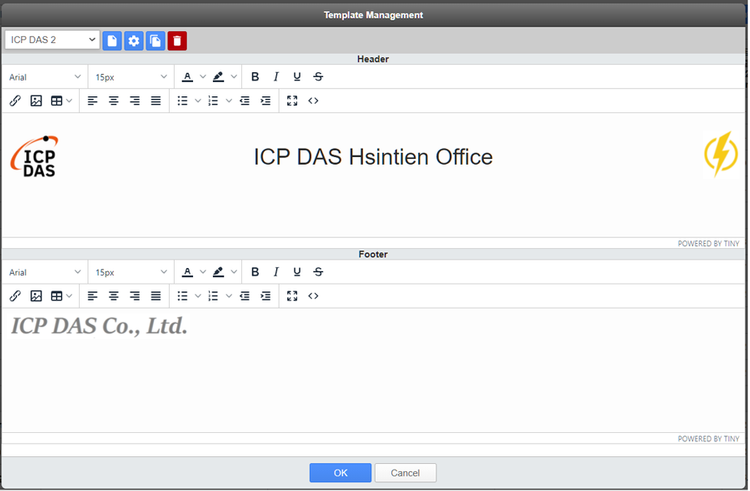Insert a link in the Header editor

pyautogui.click(x=15, y=101)
